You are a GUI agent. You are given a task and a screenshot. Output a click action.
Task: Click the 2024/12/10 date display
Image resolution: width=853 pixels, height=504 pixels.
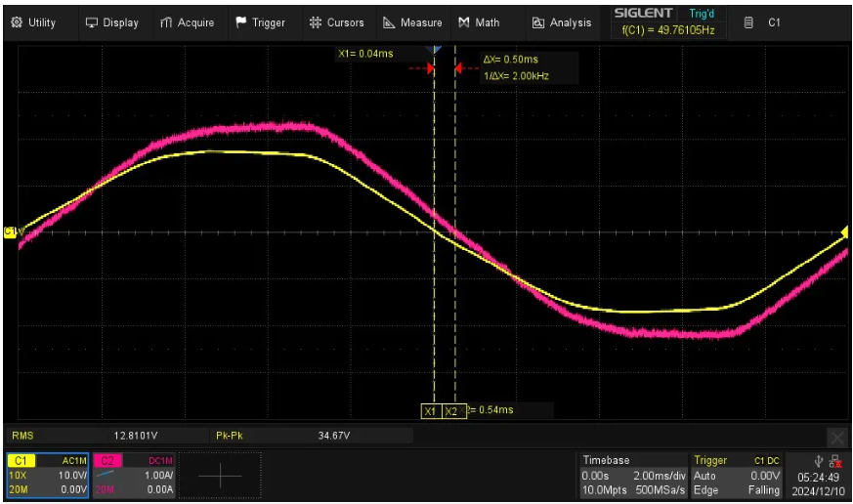(818, 491)
